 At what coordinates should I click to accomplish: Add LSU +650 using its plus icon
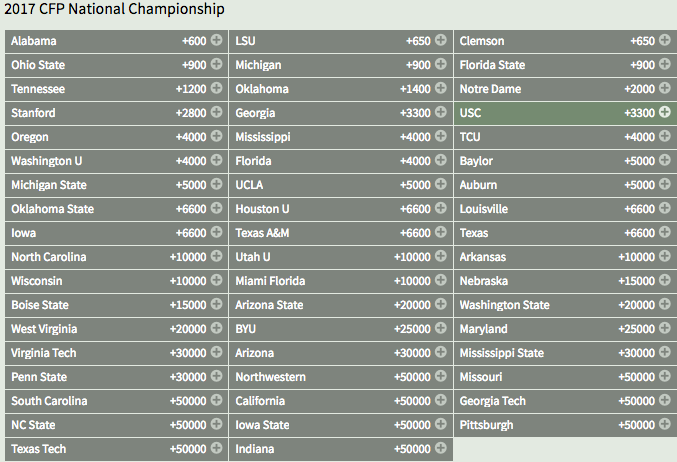point(440,40)
